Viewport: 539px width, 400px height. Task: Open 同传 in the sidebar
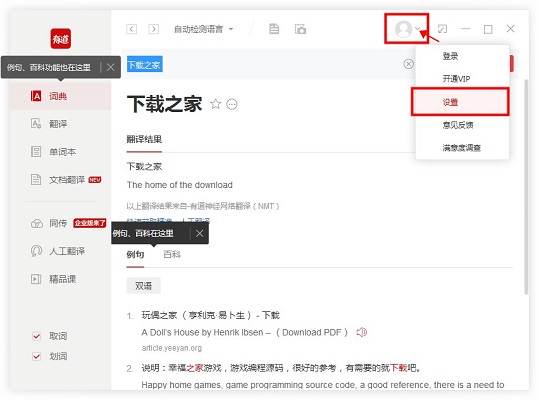pos(60,223)
